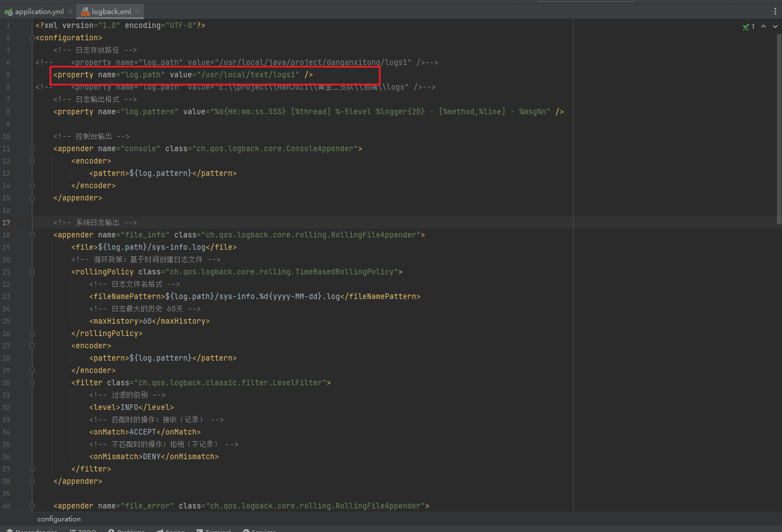Jump to next highlighted problem arrow
This screenshot has height=532, width=782.
[775, 26]
